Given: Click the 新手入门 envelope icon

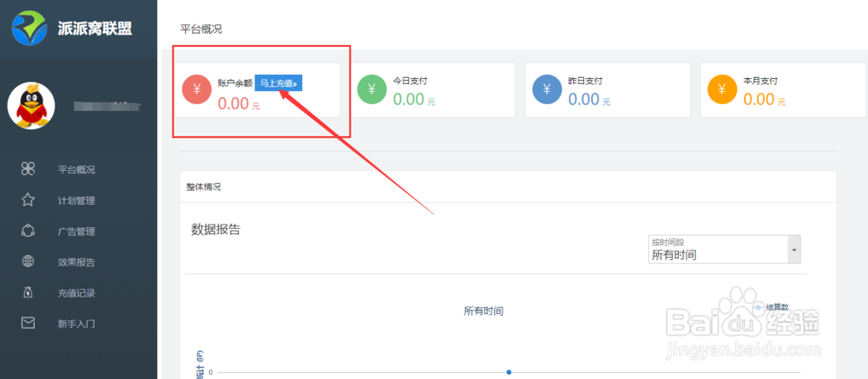Looking at the screenshot, I should (x=29, y=323).
